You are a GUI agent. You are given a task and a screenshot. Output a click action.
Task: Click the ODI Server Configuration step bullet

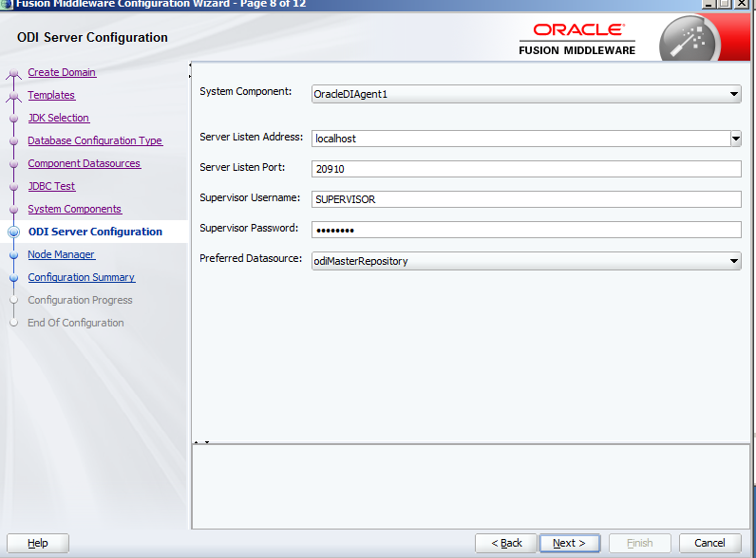[13, 232]
